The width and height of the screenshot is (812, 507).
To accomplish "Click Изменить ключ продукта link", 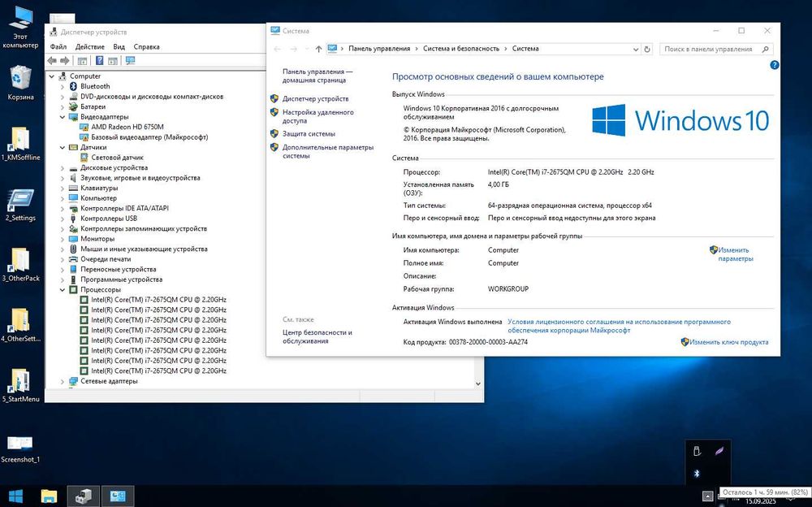I will tap(728, 342).
